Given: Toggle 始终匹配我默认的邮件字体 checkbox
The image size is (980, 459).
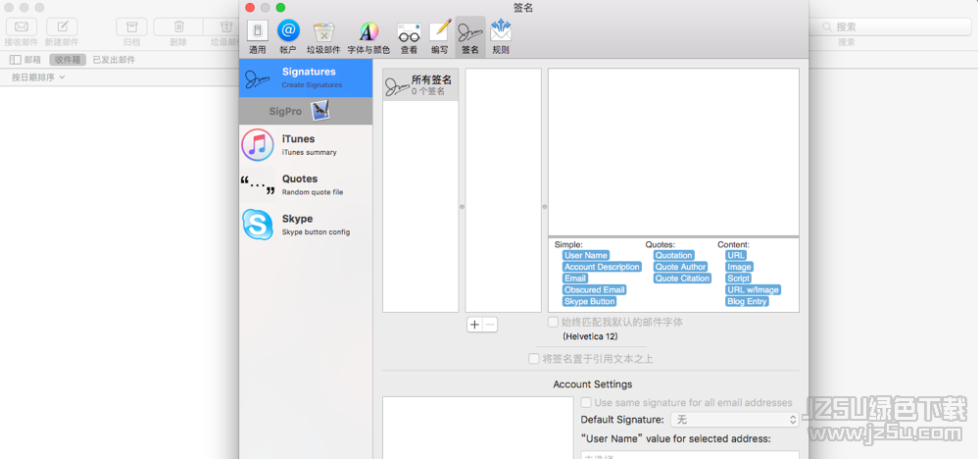Looking at the screenshot, I should 553,322.
